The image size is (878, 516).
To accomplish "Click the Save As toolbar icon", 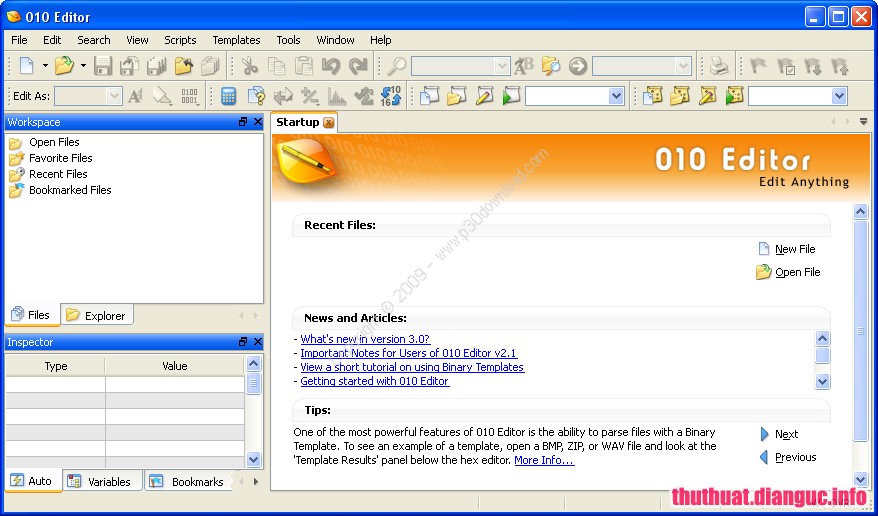I will tap(130, 66).
